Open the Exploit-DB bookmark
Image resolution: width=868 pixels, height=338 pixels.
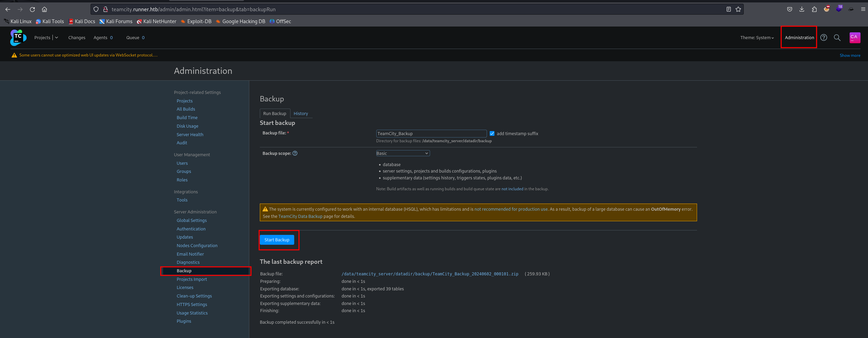coord(196,21)
